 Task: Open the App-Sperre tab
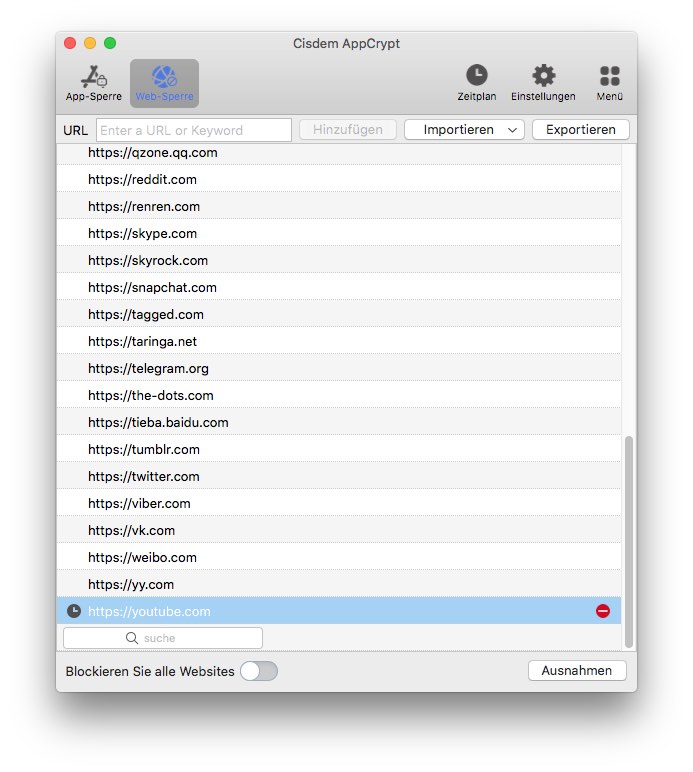pyautogui.click(x=94, y=82)
